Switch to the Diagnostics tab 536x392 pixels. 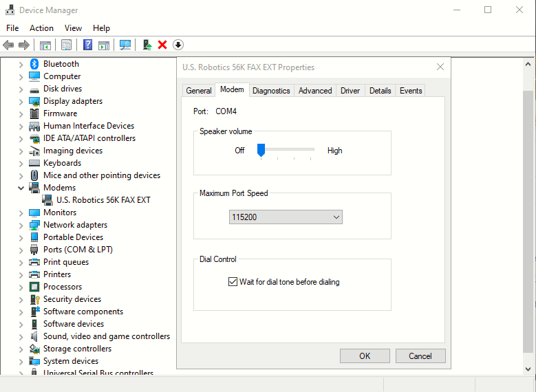point(271,91)
